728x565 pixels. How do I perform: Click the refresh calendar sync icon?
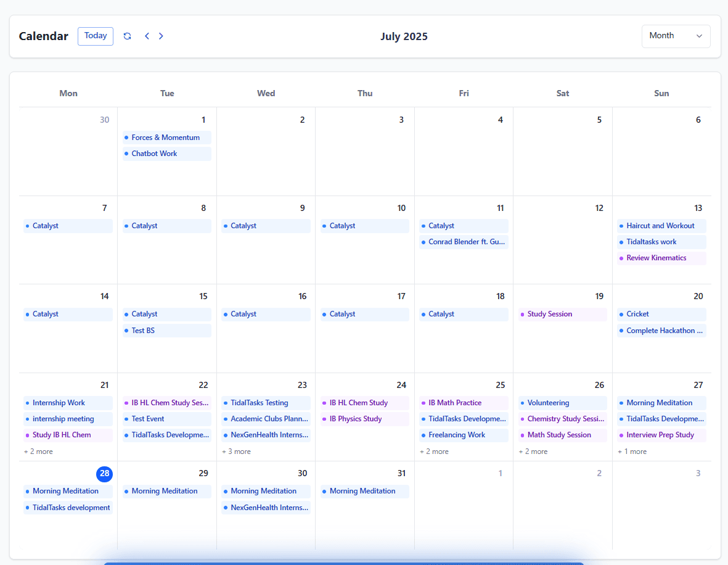coord(127,36)
